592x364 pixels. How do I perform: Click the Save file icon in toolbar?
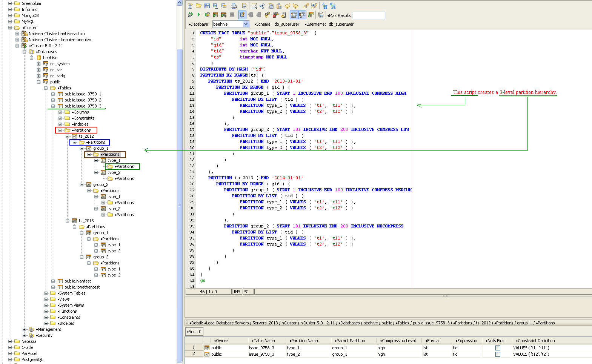tap(207, 6)
